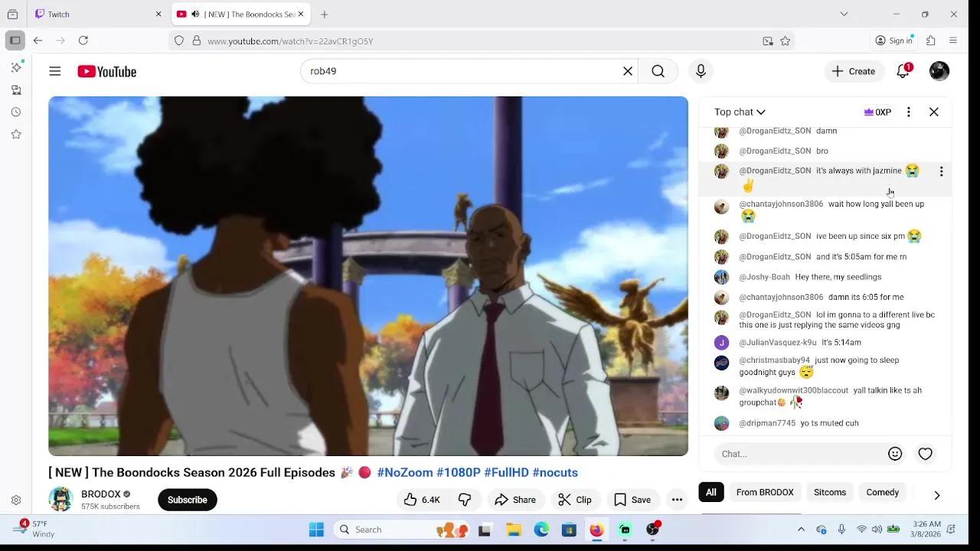Select the All filter chip

tap(711, 492)
